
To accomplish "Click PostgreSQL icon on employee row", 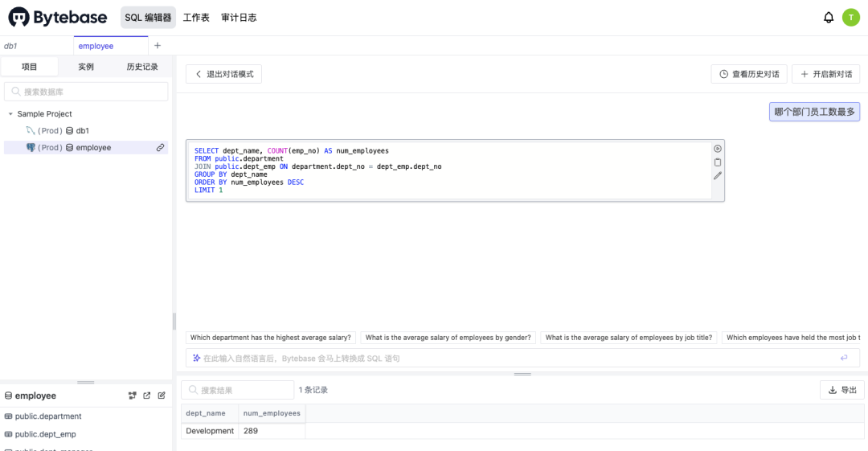I will (31, 147).
